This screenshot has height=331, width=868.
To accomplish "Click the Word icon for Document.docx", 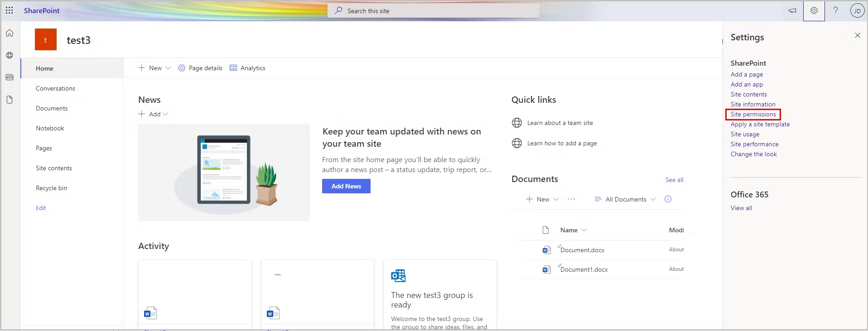I will point(547,250).
